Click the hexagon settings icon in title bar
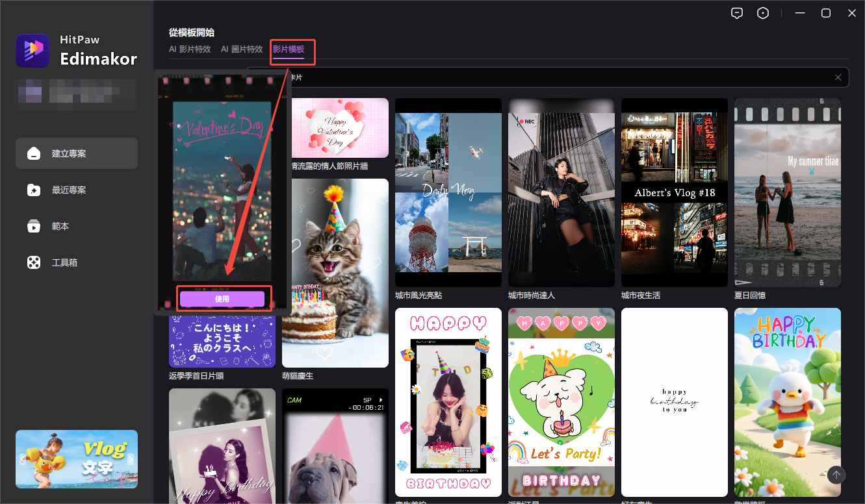 tap(764, 13)
